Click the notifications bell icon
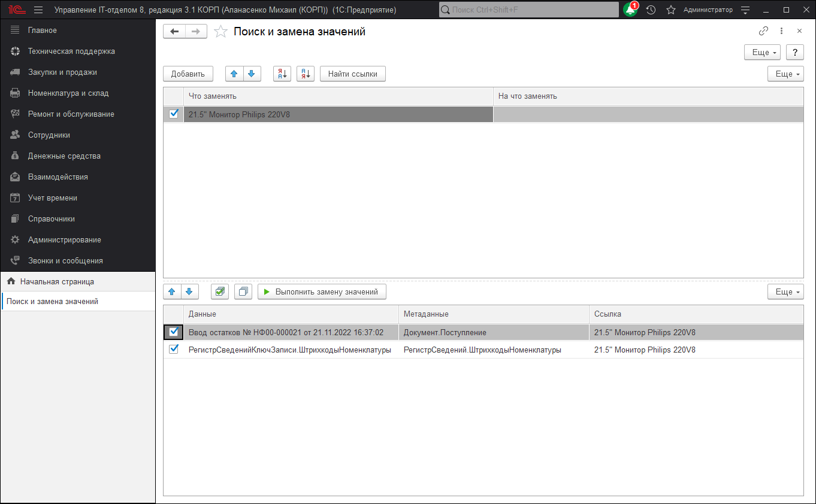Viewport: 816px width, 504px height. coord(630,10)
